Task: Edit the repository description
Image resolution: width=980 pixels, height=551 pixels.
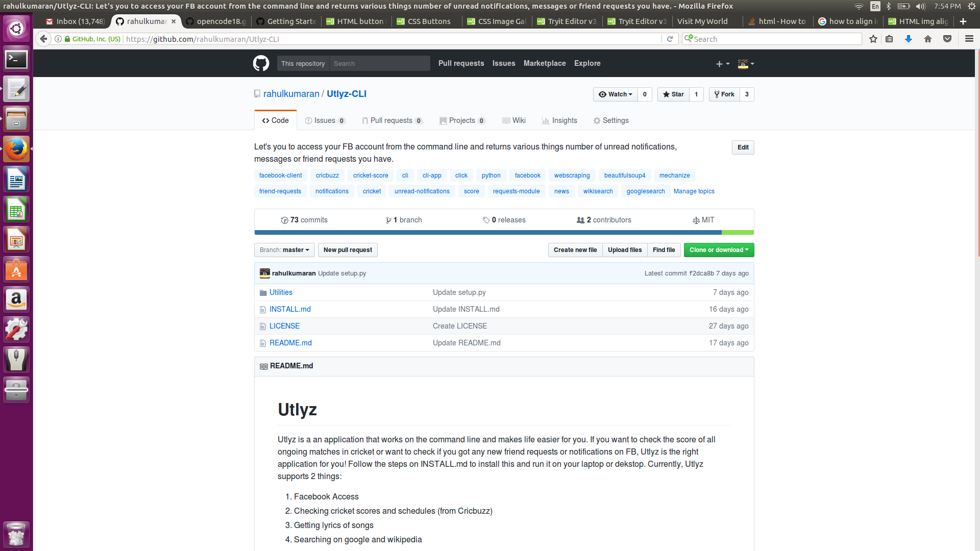Action: click(743, 147)
